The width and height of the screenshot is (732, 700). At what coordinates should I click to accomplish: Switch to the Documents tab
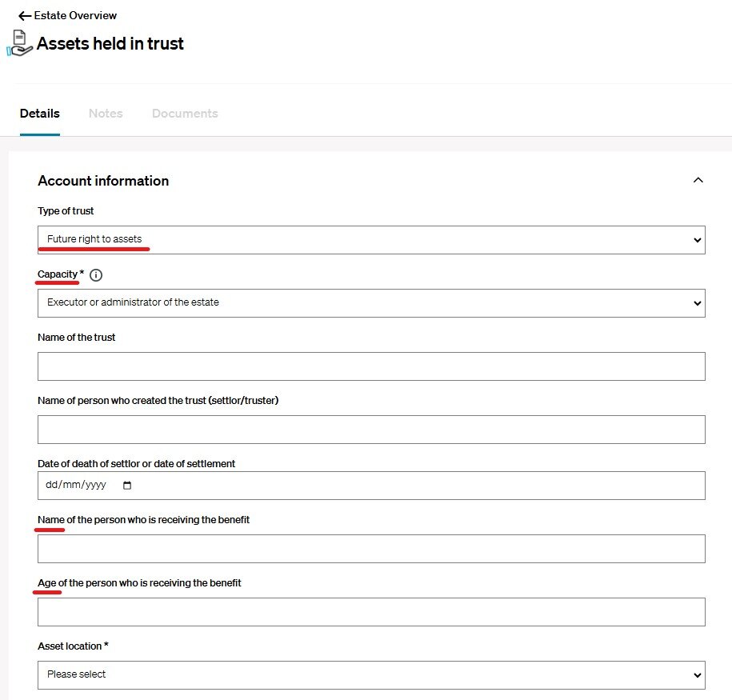pyautogui.click(x=185, y=114)
